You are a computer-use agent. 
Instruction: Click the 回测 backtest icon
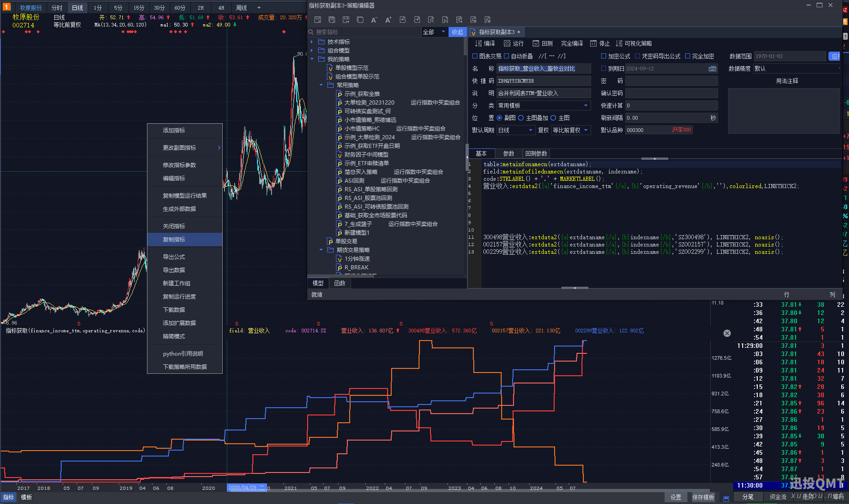(x=536, y=43)
